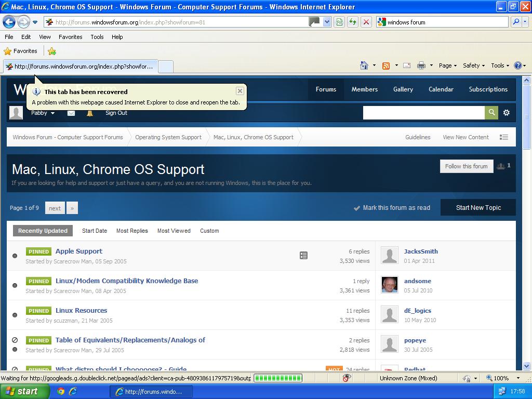
Task: Open the Forums navigation tab
Action: point(326,89)
